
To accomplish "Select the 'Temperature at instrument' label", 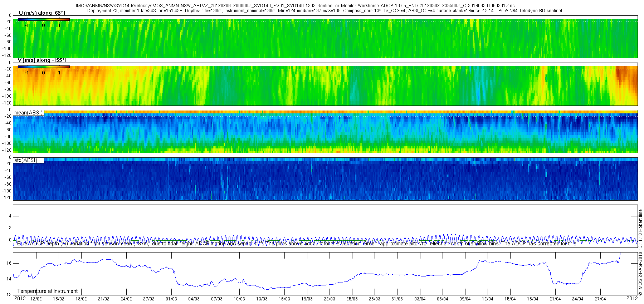I will pos(47,291).
